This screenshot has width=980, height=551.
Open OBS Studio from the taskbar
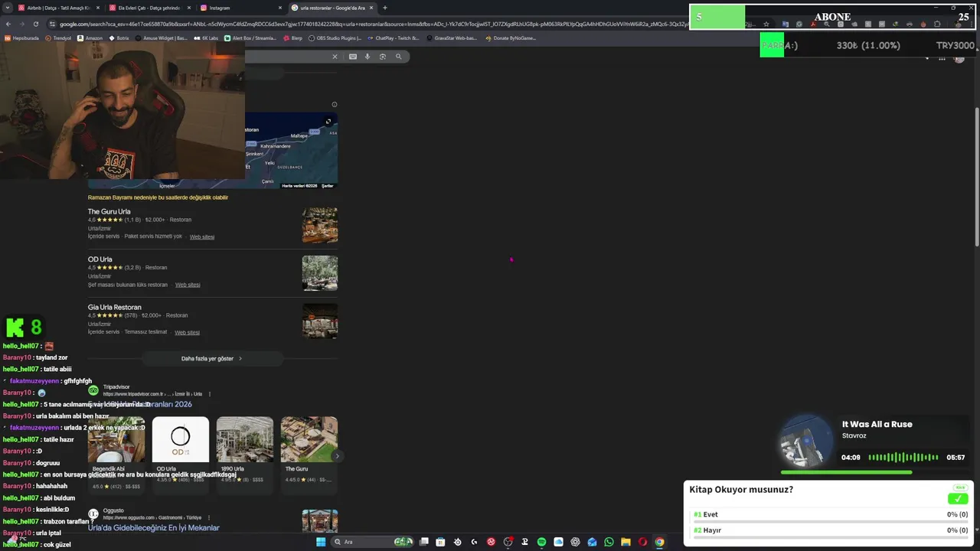click(508, 542)
